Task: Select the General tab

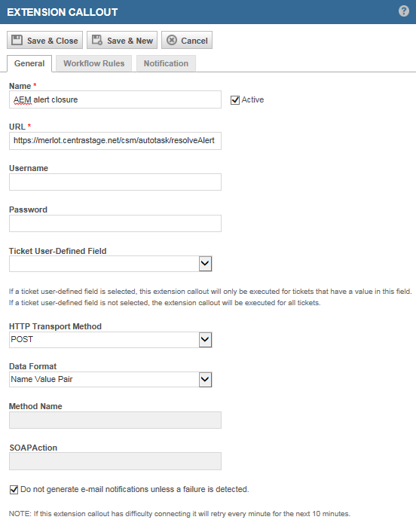Action: tap(29, 63)
